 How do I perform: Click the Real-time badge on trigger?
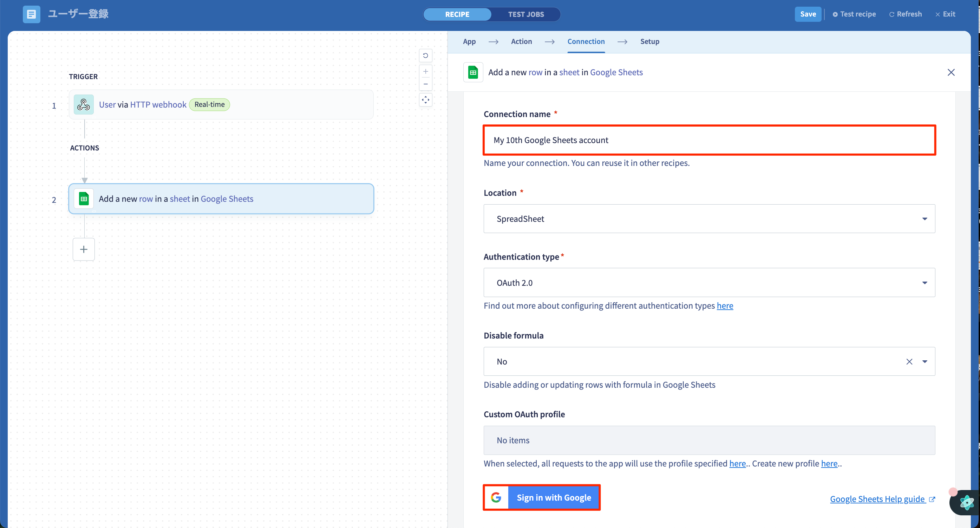[x=209, y=104]
